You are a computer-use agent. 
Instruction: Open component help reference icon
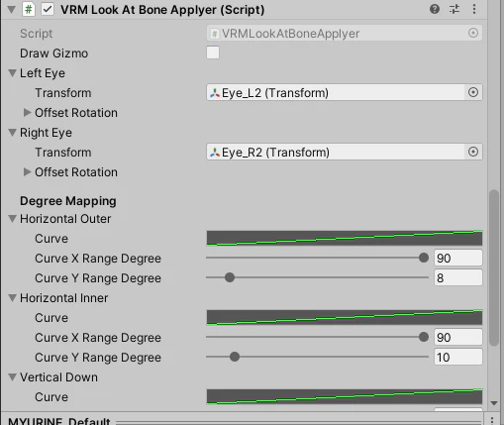click(x=435, y=9)
